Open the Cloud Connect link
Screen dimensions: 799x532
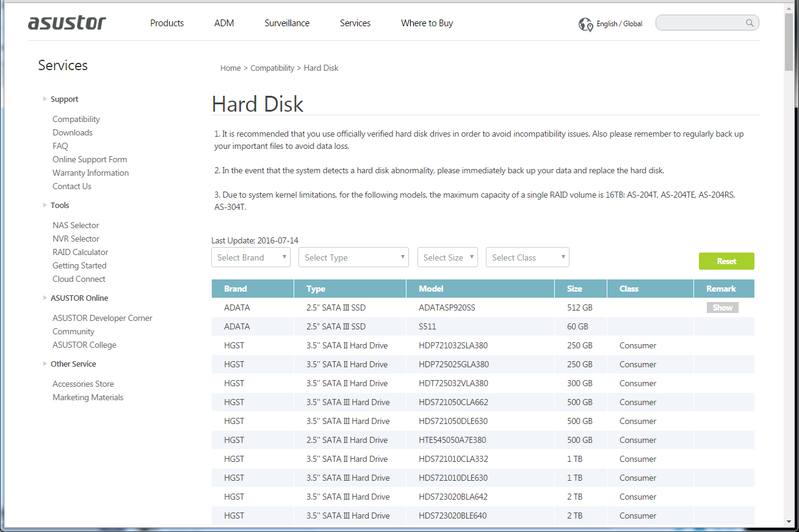point(79,279)
